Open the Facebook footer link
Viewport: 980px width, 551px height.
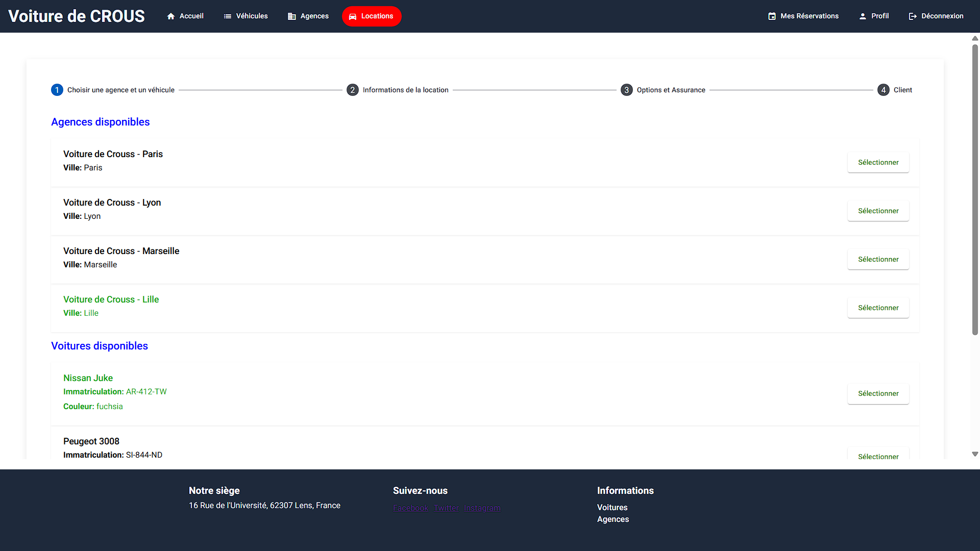point(410,508)
